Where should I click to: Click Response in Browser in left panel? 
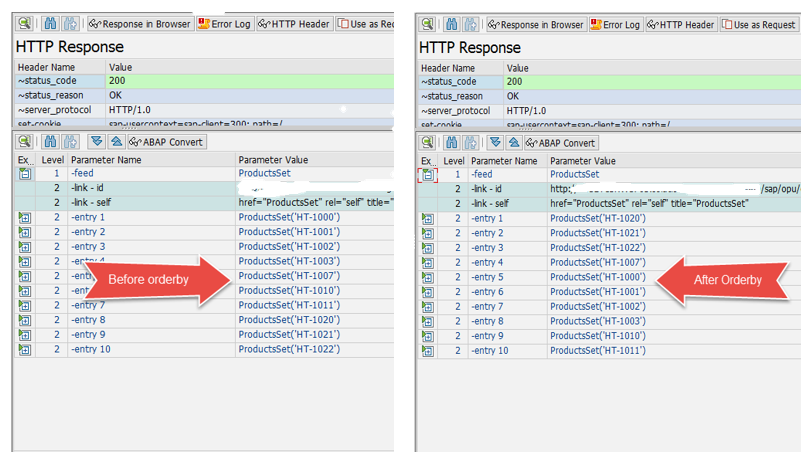point(139,24)
